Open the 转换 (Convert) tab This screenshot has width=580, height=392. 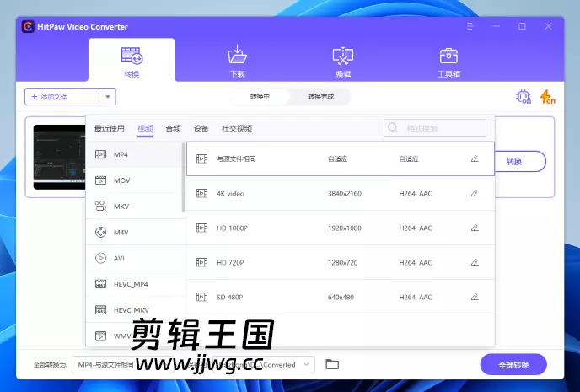point(132,62)
